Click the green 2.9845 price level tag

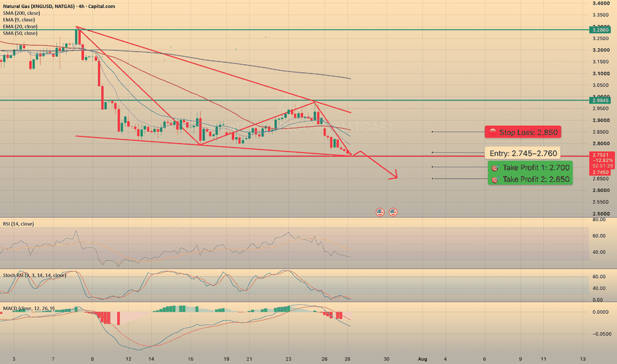[601, 101]
